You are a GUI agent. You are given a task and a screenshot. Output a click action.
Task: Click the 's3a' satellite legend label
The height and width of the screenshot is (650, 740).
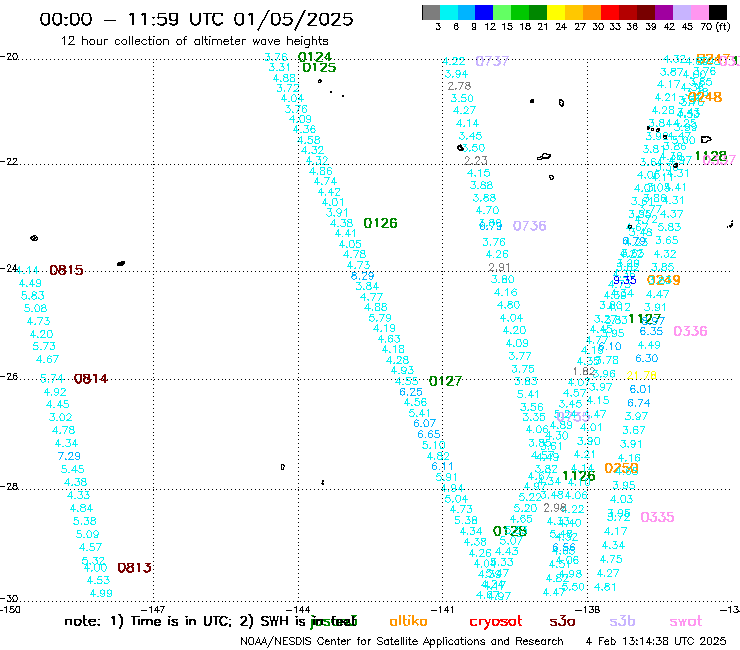pos(562,622)
